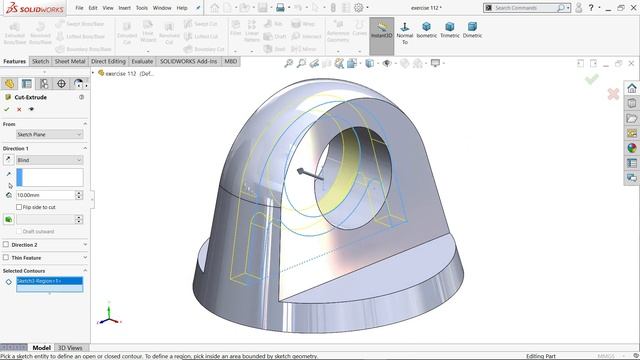Open the Insert menu
Viewport: 640px width, 360px height.
click(124, 8)
